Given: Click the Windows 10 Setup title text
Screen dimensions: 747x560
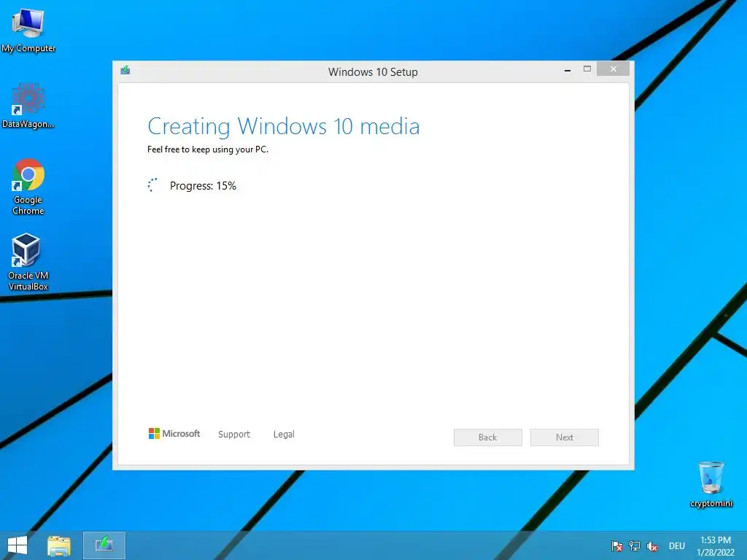Looking at the screenshot, I should [373, 72].
